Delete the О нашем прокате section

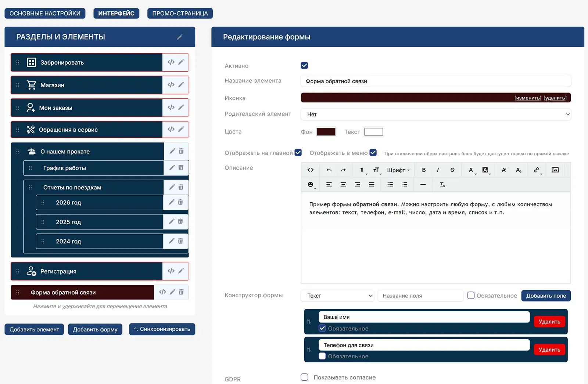tap(181, 151)
